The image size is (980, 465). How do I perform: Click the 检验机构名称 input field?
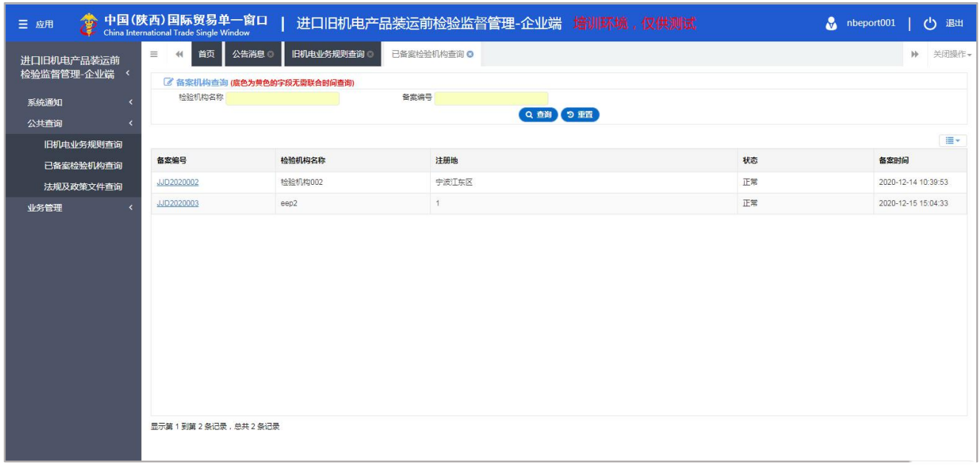tap(282, 98)
